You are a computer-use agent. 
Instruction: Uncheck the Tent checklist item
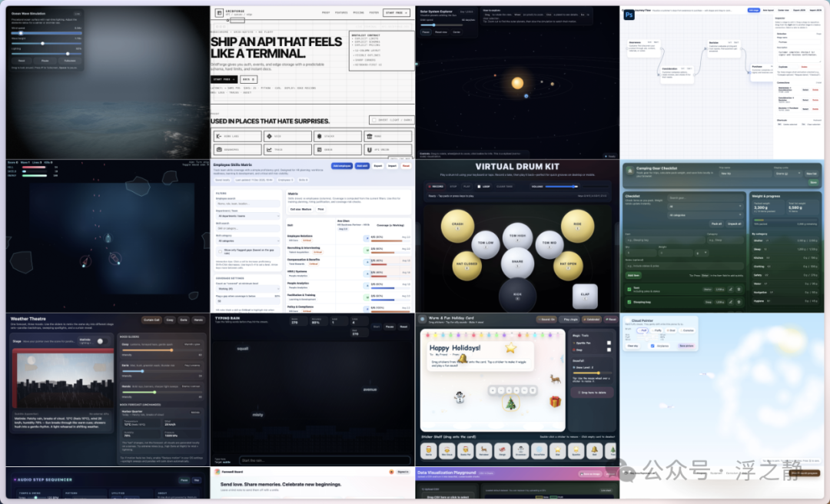[x=629, y=290]
